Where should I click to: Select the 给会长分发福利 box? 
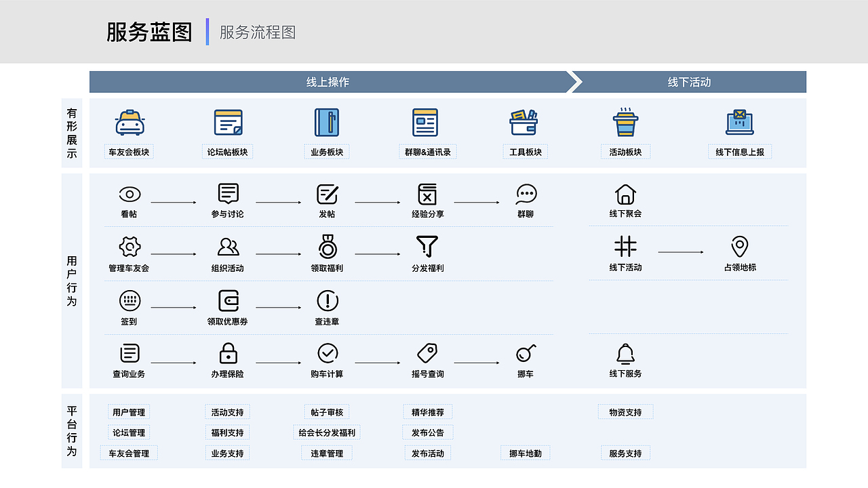pos(327,432)
